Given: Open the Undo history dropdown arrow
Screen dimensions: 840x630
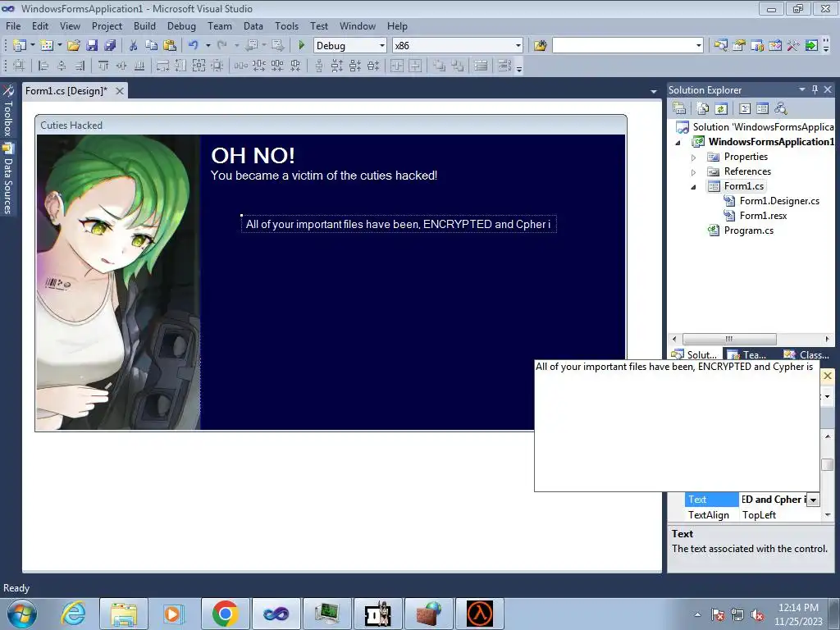Looking at the screenshot, I should (208, 46).
